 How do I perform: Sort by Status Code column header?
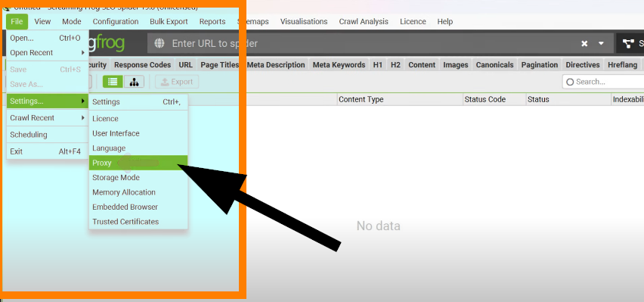[x=494, y=99]
